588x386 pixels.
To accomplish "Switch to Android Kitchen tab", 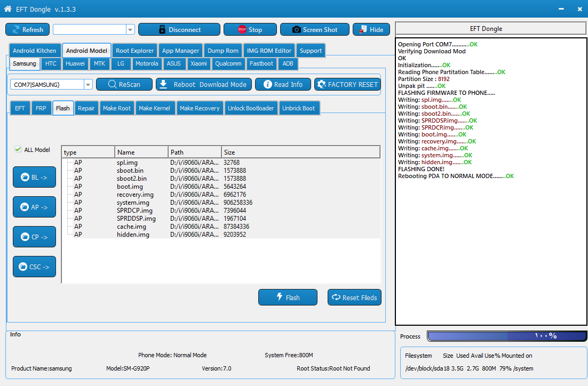I will 35,51.
